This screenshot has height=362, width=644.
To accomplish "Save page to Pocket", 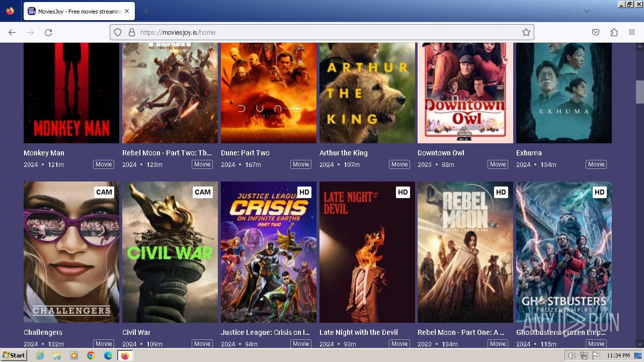I will pyautogui.click(x=596, y=32).
